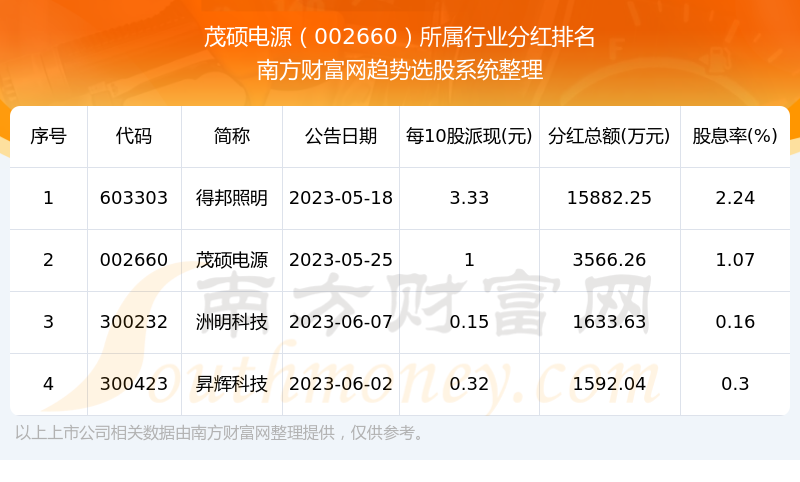Click date 2023-06-02
This screenshot has height=482, width=800.
(341, 384)
